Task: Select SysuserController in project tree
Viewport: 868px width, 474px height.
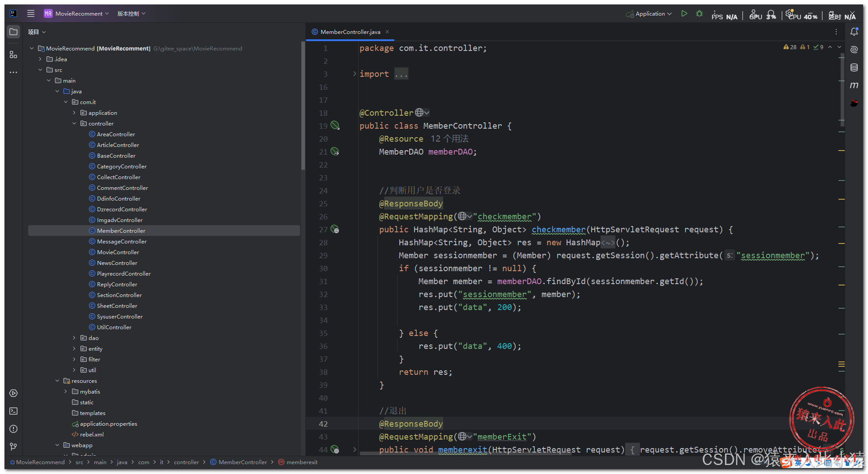Action: click(x=120, y=316)
